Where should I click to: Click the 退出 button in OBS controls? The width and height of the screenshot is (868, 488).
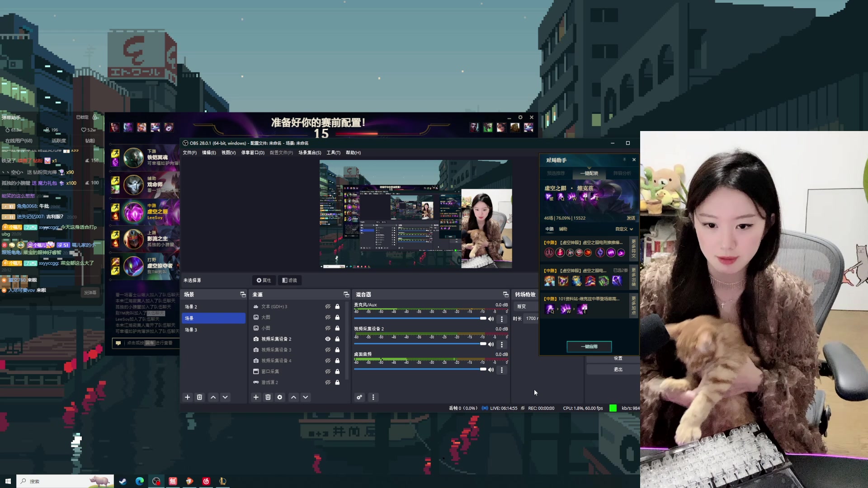pos(618,370)
